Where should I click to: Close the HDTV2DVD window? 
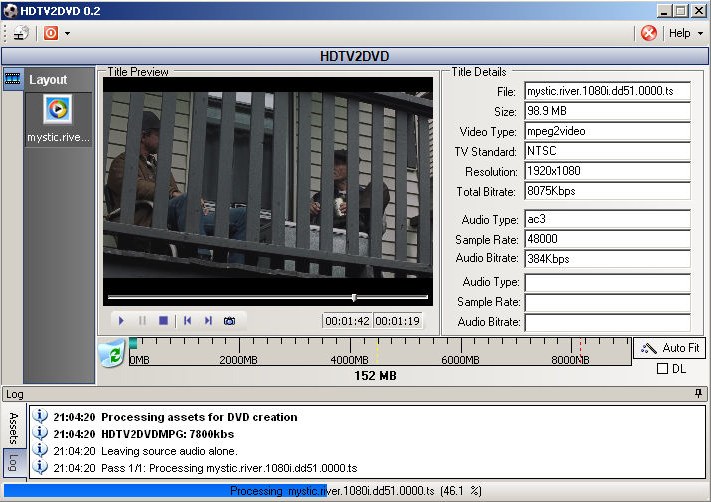[x=699, y=11]
